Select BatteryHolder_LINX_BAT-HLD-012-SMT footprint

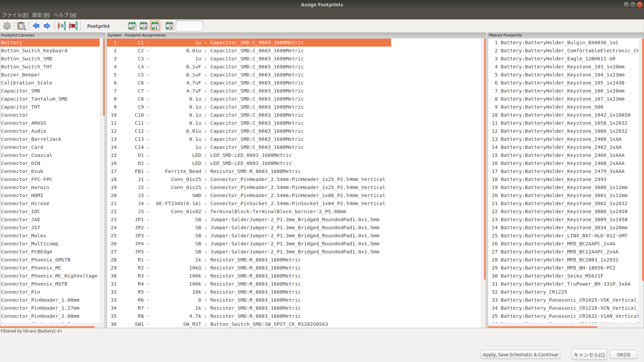(x=563, y=236)
